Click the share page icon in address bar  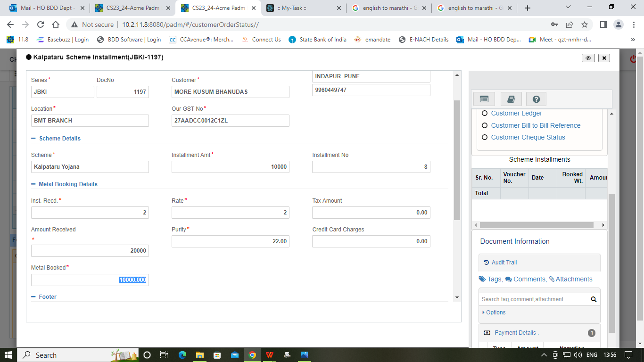570,25
